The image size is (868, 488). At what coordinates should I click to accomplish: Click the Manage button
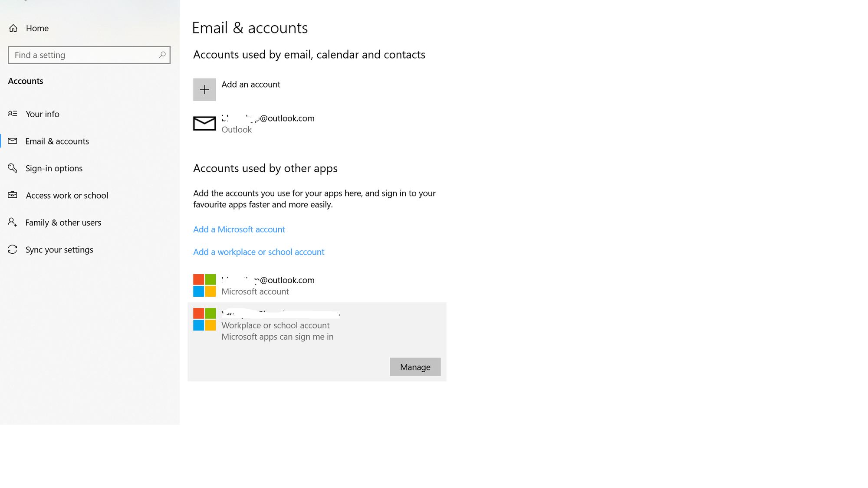[x=415, y=367]
